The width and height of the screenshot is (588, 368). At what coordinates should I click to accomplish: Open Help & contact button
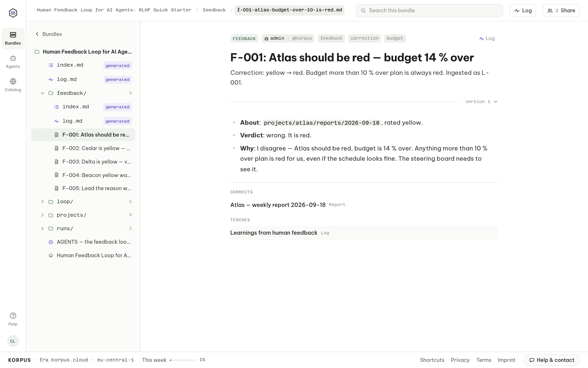[552, 360]
